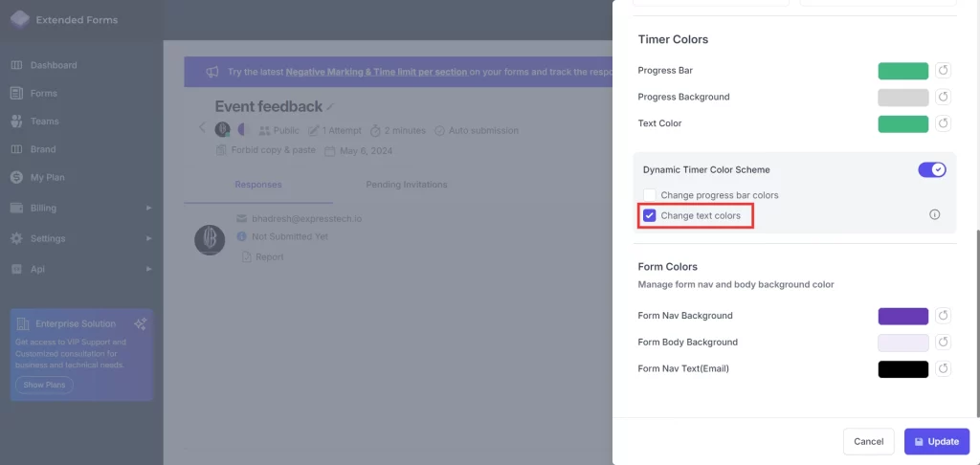Click the megaphone announcement icon

pyautogui.click(x=212, y=72)
